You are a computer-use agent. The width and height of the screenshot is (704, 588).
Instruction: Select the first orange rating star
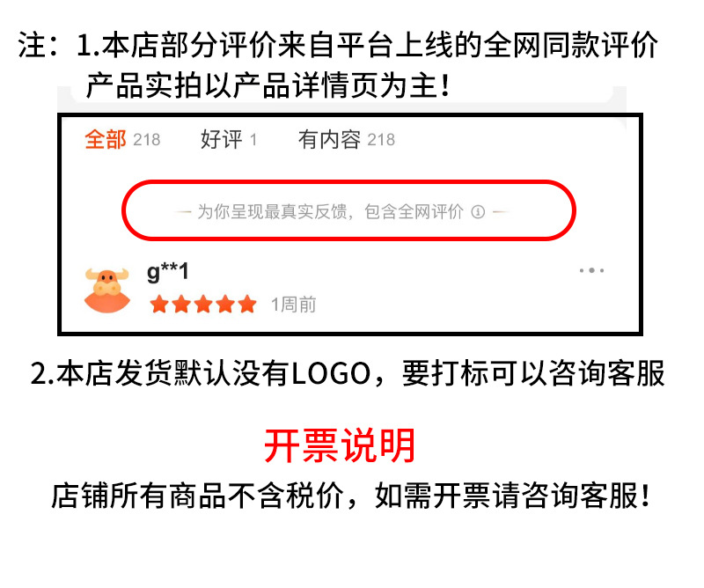(x=159, y=304)
